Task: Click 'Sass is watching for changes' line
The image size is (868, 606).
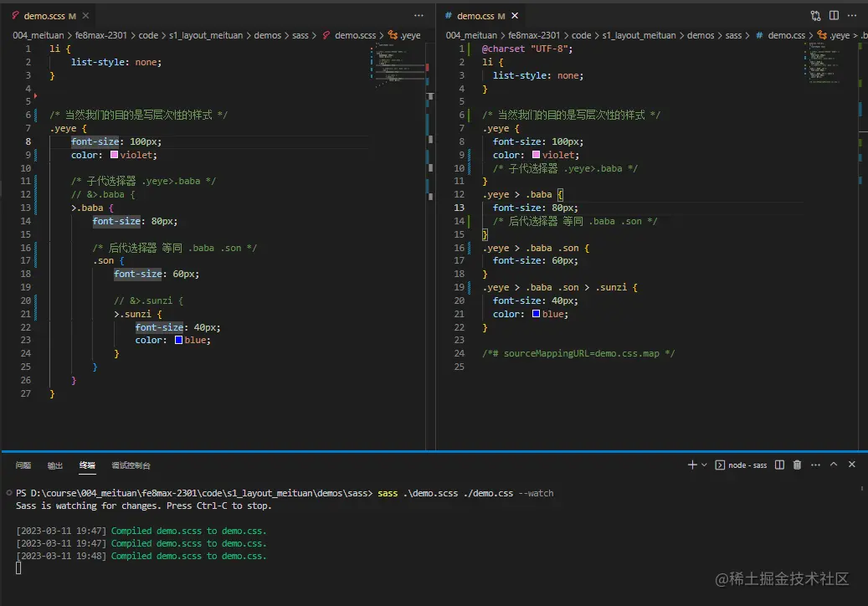Action: pos(143,506)
